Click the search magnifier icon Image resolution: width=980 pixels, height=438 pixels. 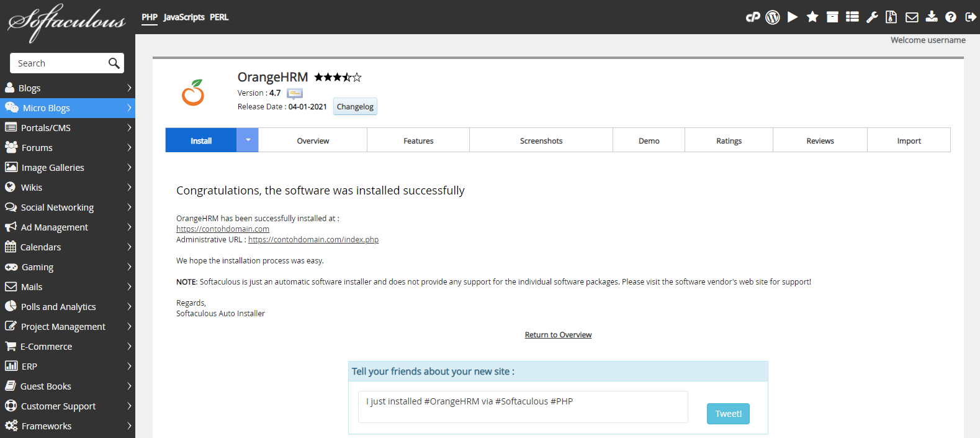coord(114,63)
